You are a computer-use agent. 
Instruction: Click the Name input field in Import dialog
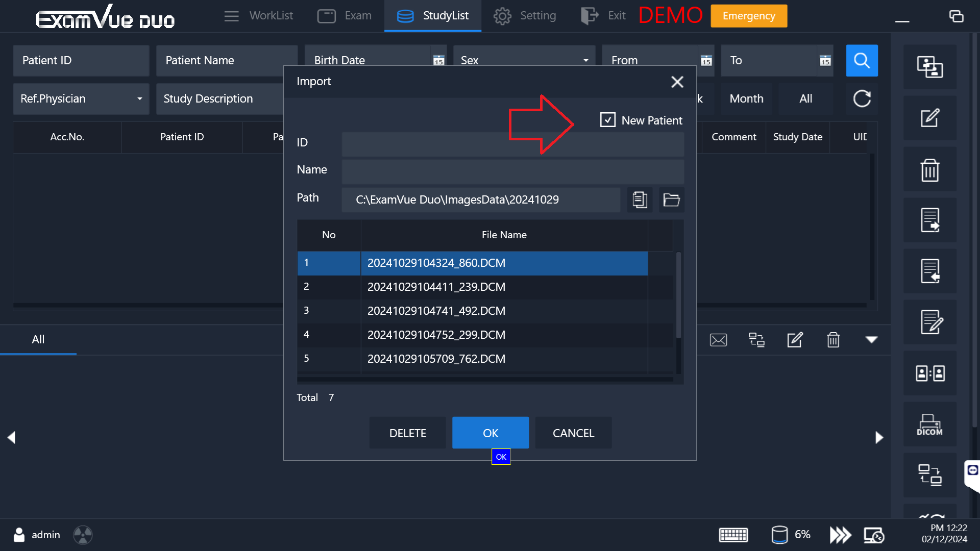[512, 171]
